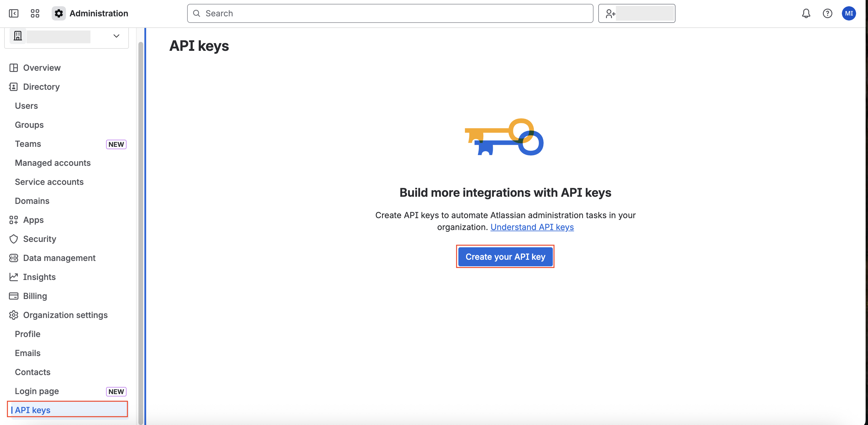
Task: Open the Directory section
Action: click(x=41, y=87)
